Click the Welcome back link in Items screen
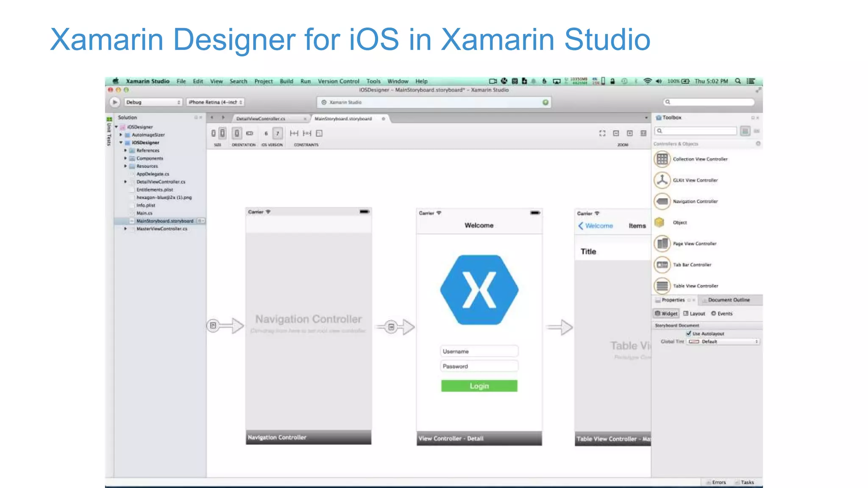The width and height of the screenshot is (868, 488). (595, 226)
